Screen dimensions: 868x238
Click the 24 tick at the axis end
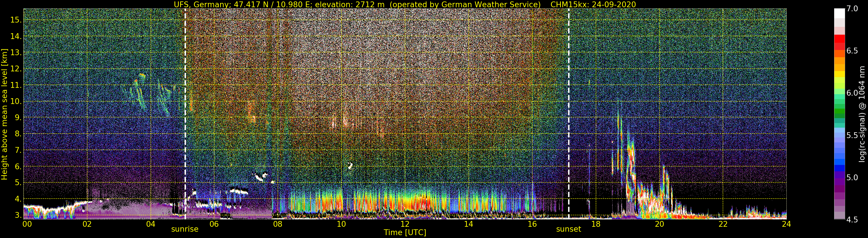(786, 224)
